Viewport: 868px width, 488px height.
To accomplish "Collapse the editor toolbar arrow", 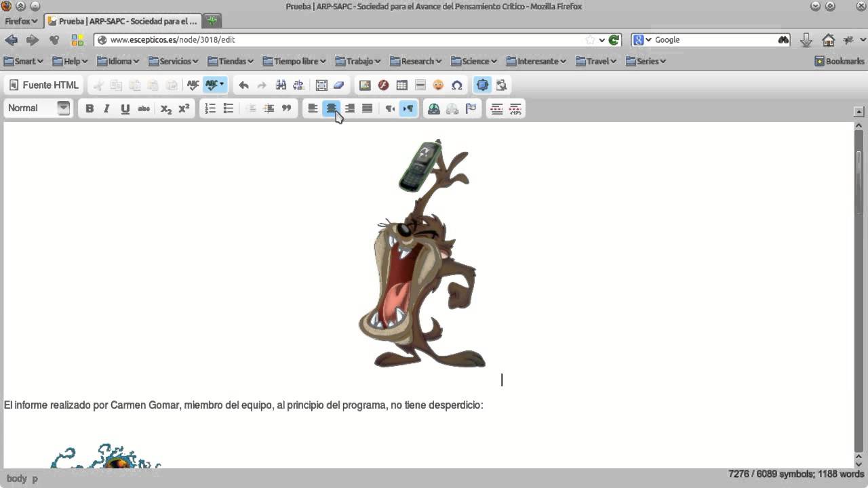I will coord(859,111).
